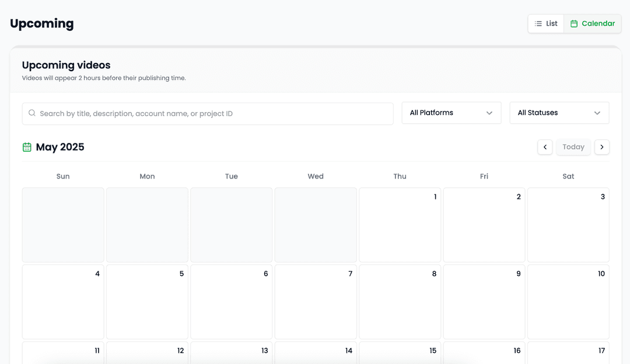Click the list icon in view switcher

(538, 24)
